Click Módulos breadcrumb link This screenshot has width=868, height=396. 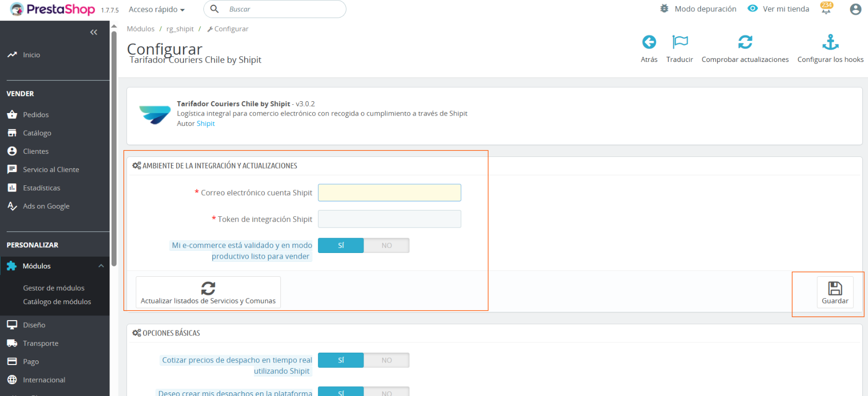coord(140,29)
